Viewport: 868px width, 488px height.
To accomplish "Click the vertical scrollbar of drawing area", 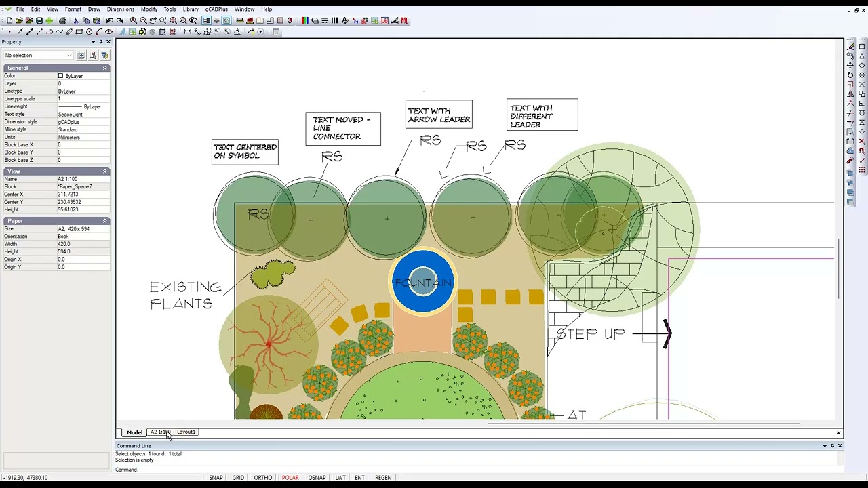I will pyautogui.click(x=839, y=268).
